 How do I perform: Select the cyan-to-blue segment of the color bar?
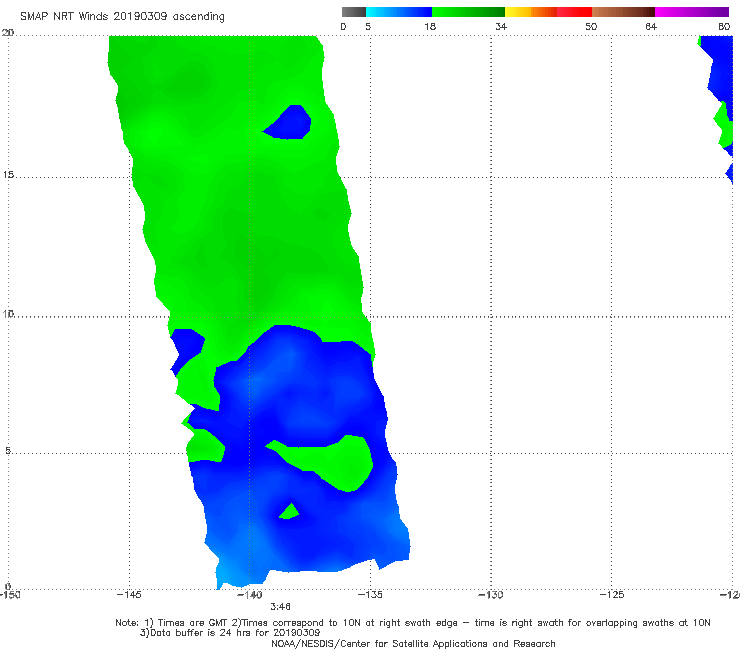tap(399, 12)
